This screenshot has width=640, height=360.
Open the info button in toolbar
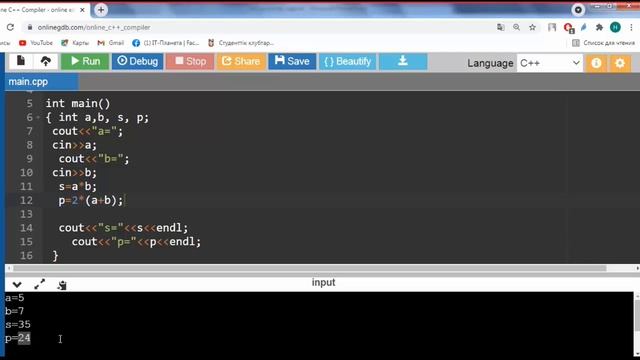pos(596,63)
